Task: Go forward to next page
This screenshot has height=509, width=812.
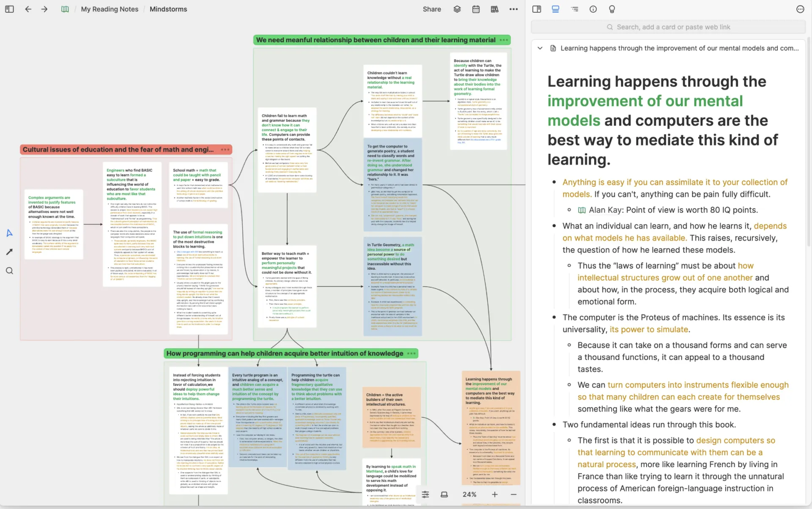Action: 44,9
